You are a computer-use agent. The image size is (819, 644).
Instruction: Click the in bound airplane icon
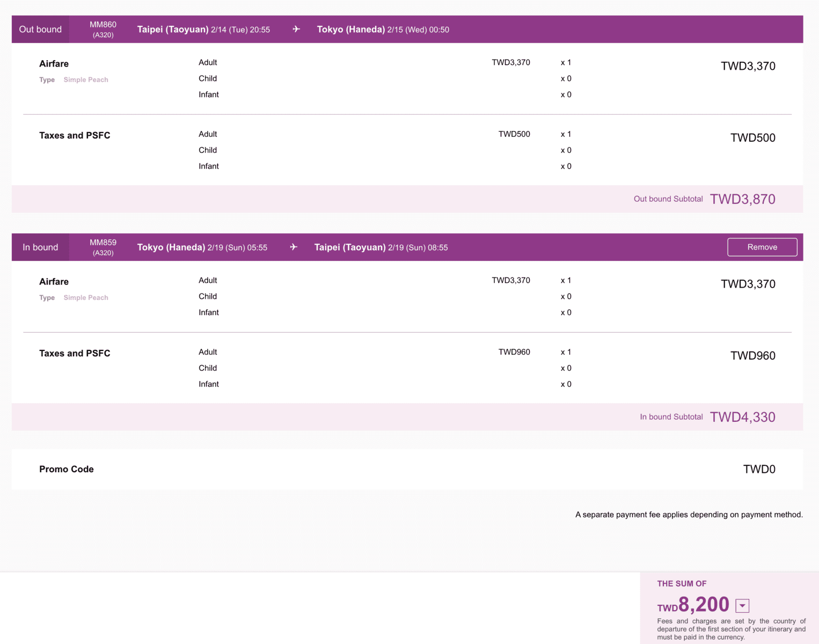tap(294, 247)
